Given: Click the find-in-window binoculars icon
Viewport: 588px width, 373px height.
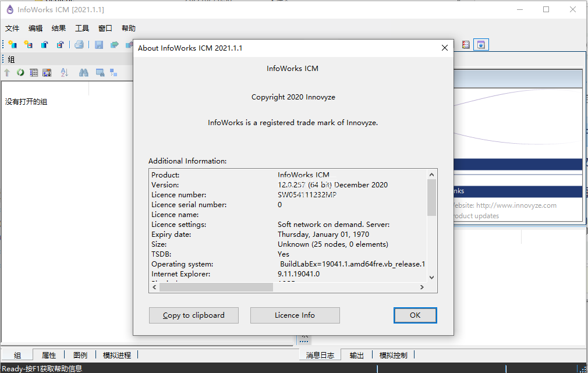Looking at the screenshot, I should tap(100, 72).
